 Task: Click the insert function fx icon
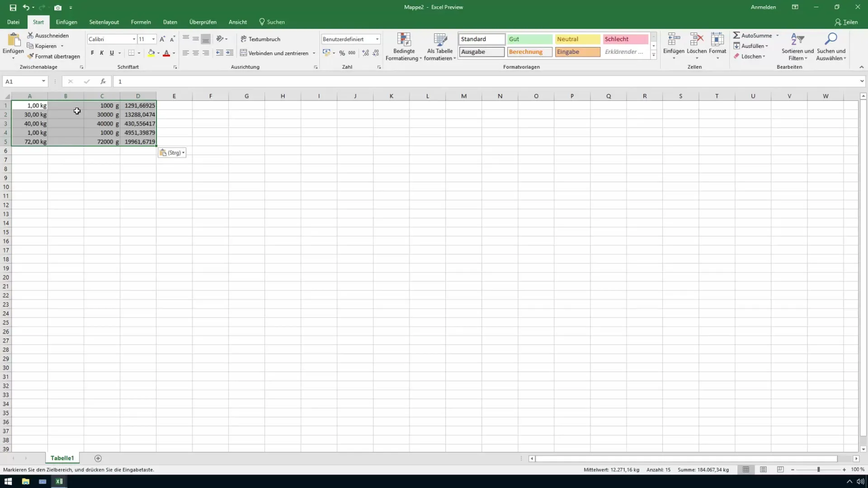pos(103,81)
